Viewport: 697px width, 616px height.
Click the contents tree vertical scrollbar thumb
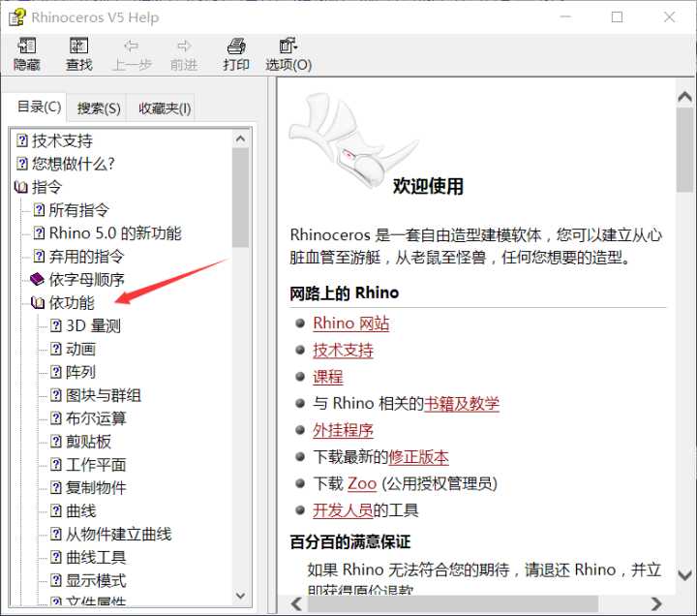240,198
